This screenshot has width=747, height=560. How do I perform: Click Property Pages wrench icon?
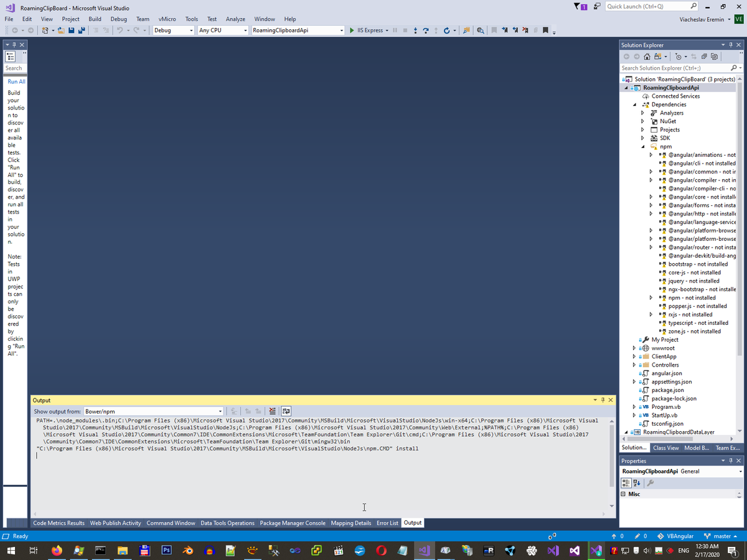tap(651, 483)
